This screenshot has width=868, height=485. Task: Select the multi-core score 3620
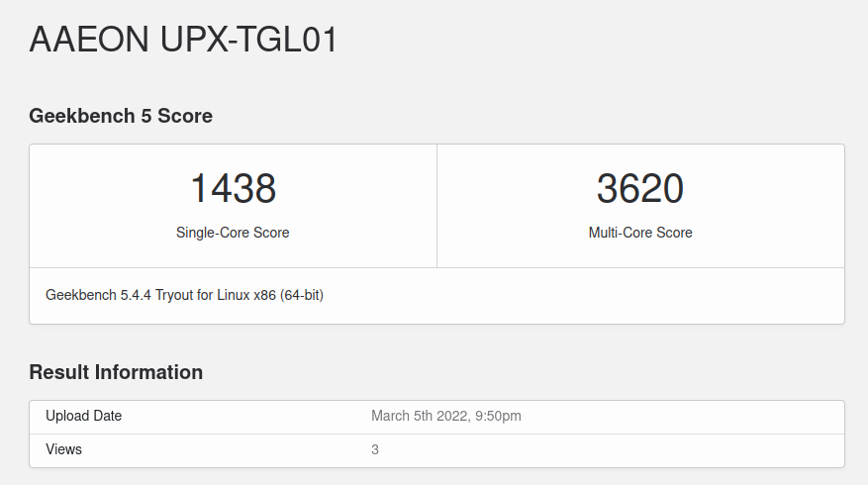(640, 188)
